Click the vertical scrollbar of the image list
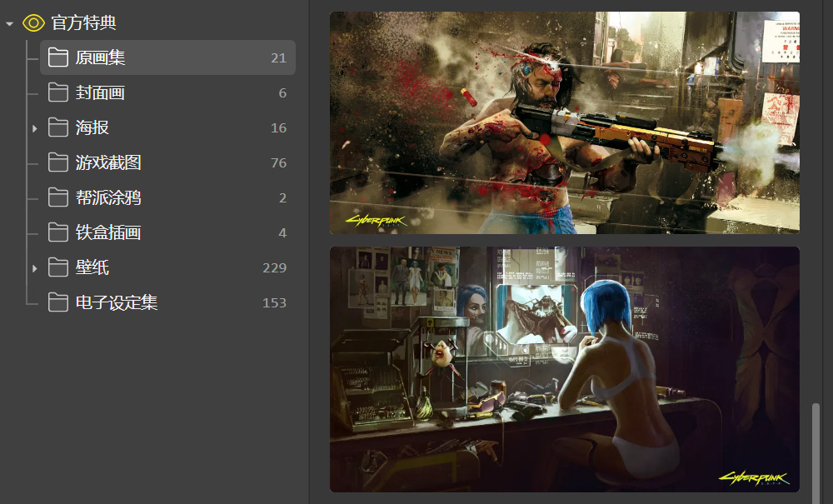This screenshot has height=504, width=833. [816, 452]
